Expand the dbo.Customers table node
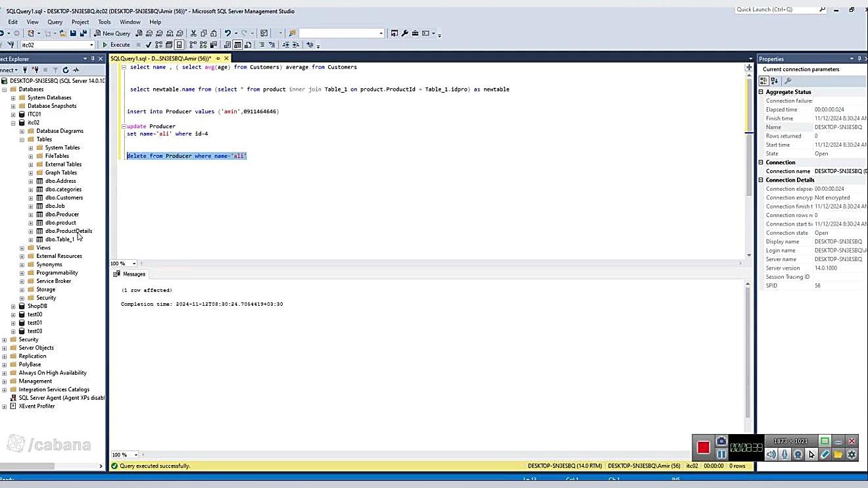 click(30, 197)
